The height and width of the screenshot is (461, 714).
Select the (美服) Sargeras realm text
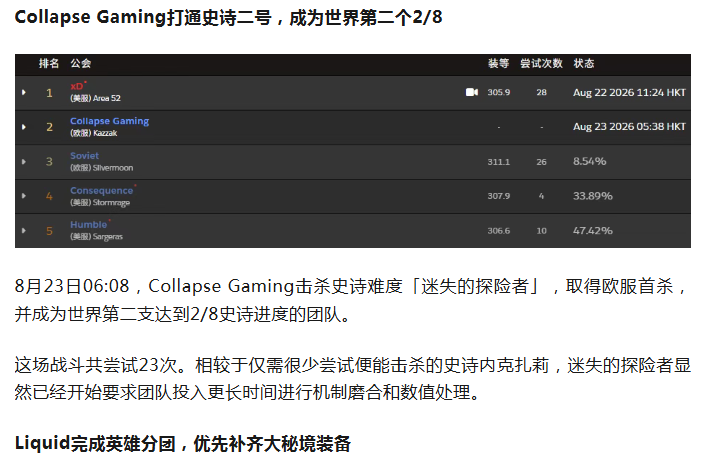point(97,237)
